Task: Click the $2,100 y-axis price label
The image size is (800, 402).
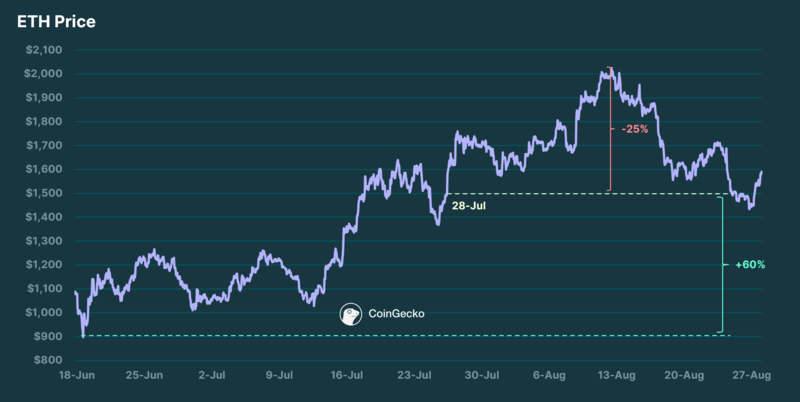Action: 41,50
